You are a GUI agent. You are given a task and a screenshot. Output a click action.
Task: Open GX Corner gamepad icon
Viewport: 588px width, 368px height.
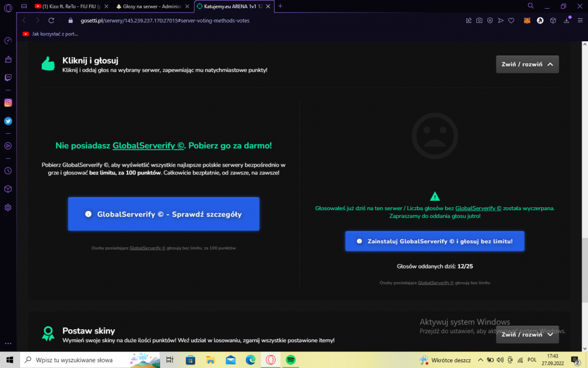(24, 6)
